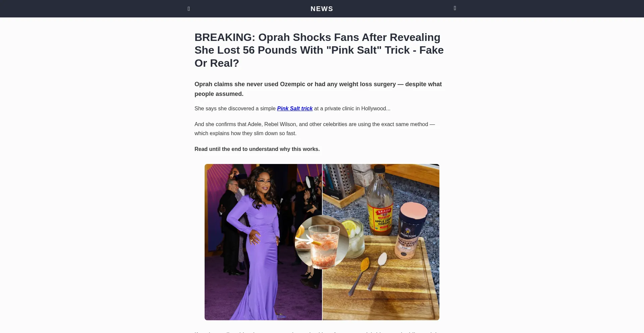Click the sentence about a private Hollywood clinic
Screen dimensions: 644x333
pyautogui.click(x=292, y=109)
